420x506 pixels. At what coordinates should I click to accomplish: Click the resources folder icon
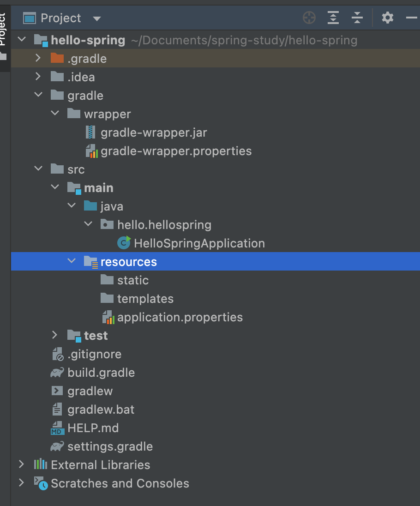(91, 262)
